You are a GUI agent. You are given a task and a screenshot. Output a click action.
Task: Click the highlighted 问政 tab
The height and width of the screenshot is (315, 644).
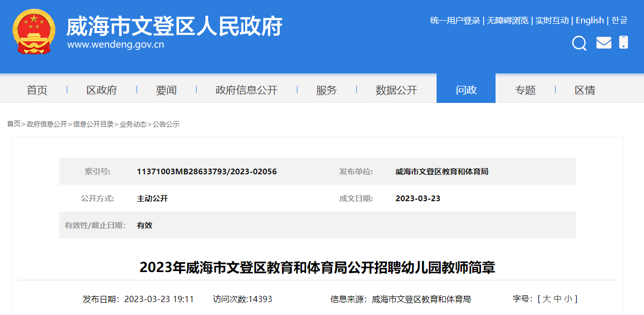pyautogui.click(x=466, y=90)
